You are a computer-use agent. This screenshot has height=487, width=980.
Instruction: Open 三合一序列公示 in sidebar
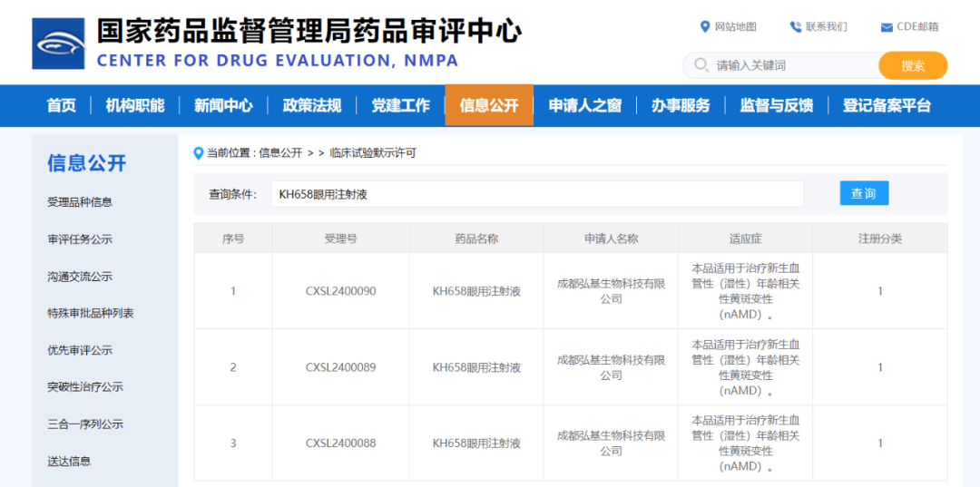pyautogui.click(x=85, y=424)
